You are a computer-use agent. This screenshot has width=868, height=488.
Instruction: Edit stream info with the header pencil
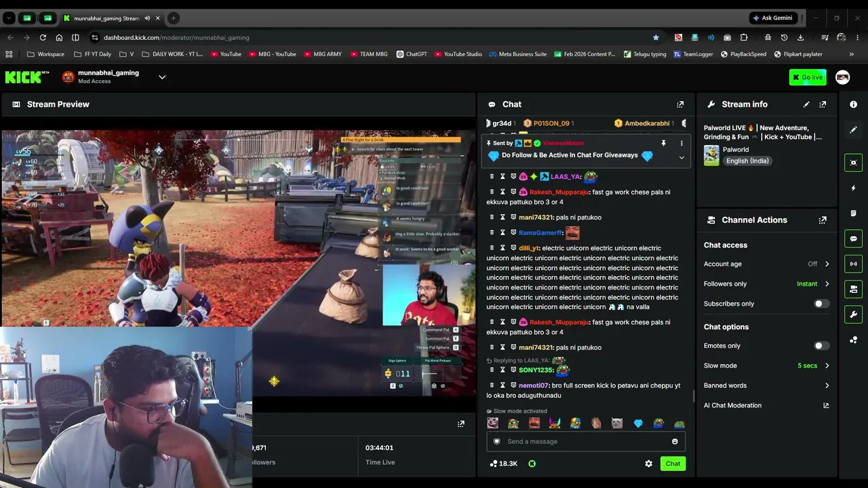point(806,104)
